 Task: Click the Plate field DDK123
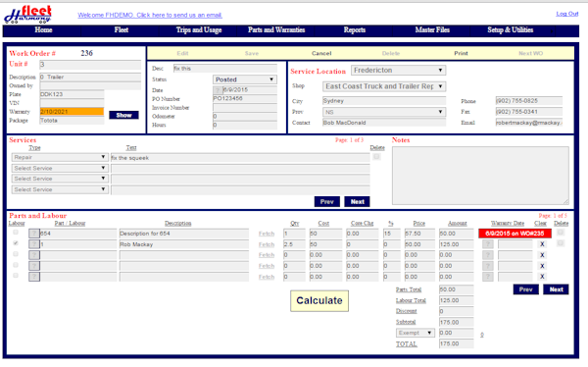point(72,94)
